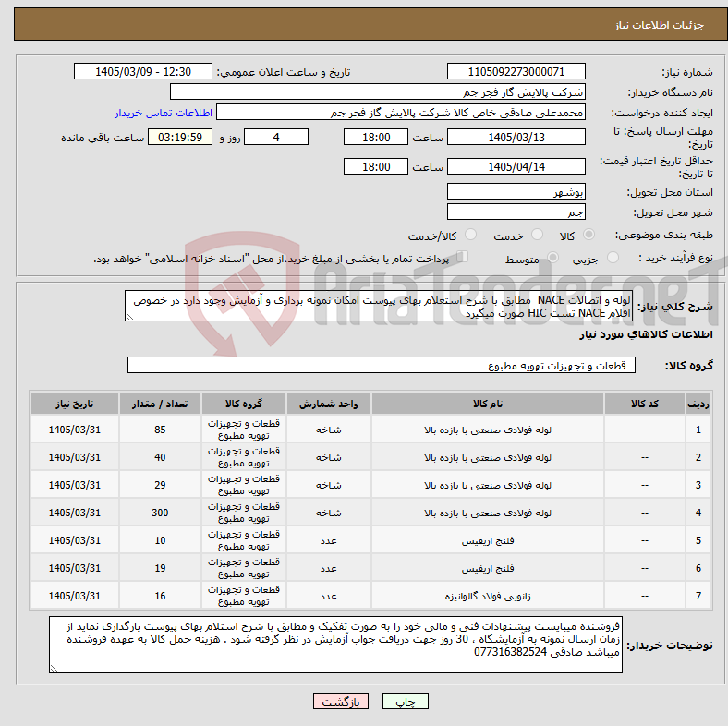The height and width of the screenshot is (726, 728).
Task: Click the نام کالا column header
Action: point(488,404)
